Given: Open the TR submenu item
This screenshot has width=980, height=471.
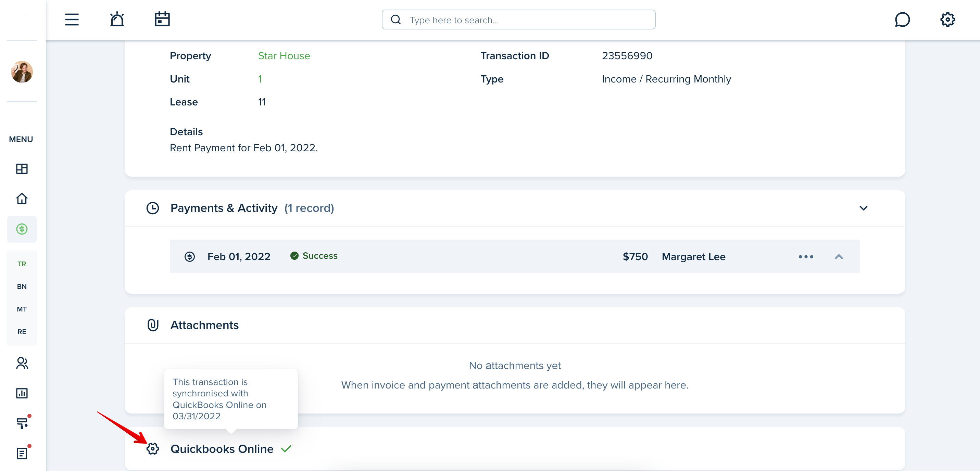Looking at the screenshot, I should tap(22, 264).
